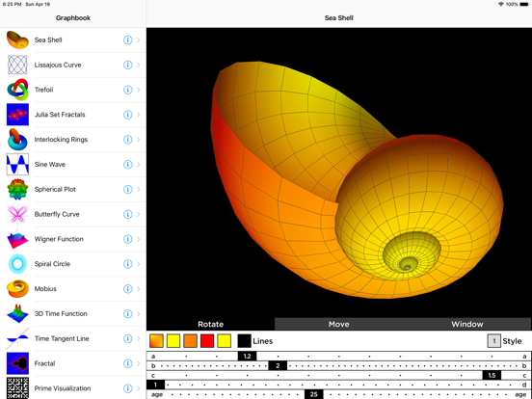Show info for Spiral Circle
The height and width of the screenshot is (399, 532).
(x=127, y=264)
